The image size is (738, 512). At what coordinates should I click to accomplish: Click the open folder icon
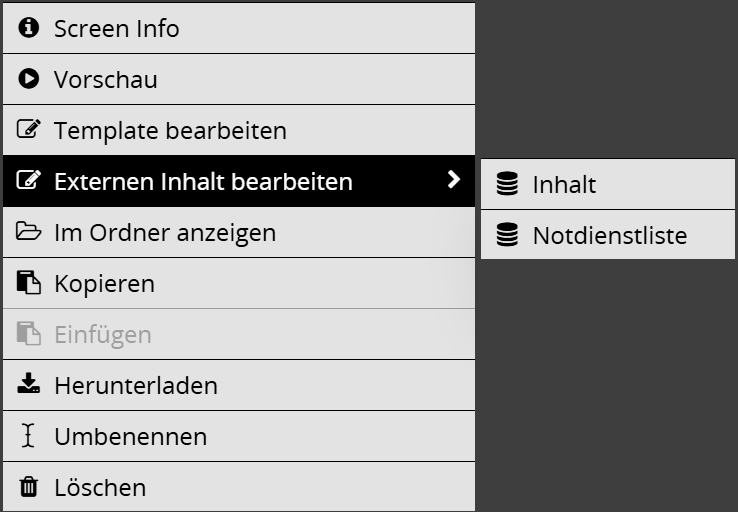point(29,232)
